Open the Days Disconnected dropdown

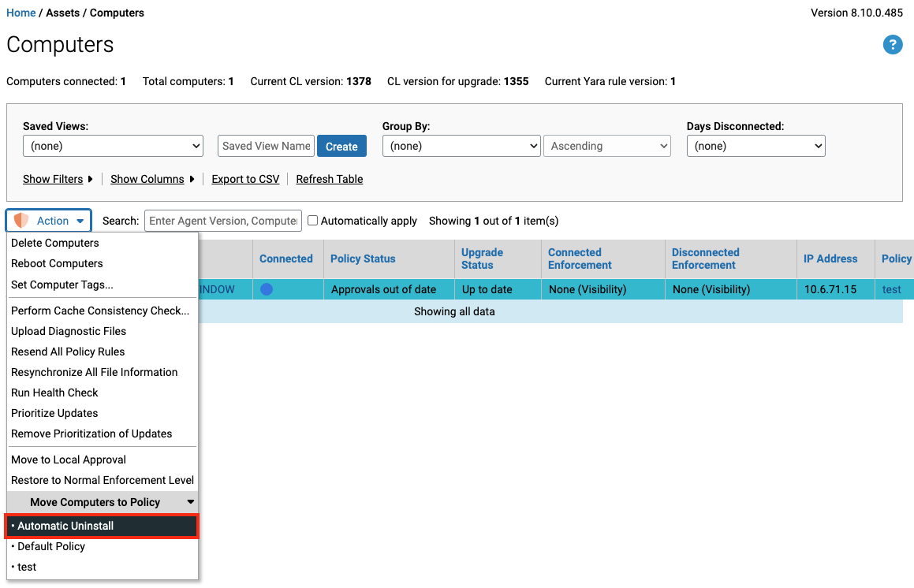[x=755, y=146]
